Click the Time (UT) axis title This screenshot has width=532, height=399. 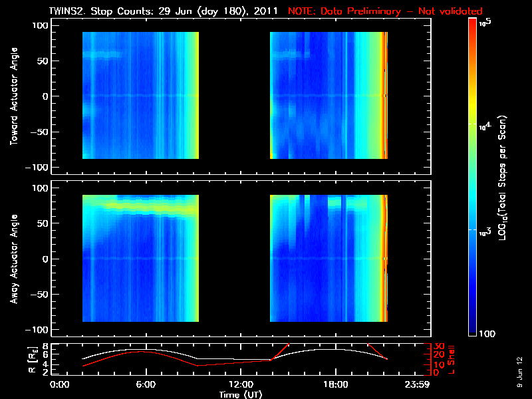pos(241,394)
